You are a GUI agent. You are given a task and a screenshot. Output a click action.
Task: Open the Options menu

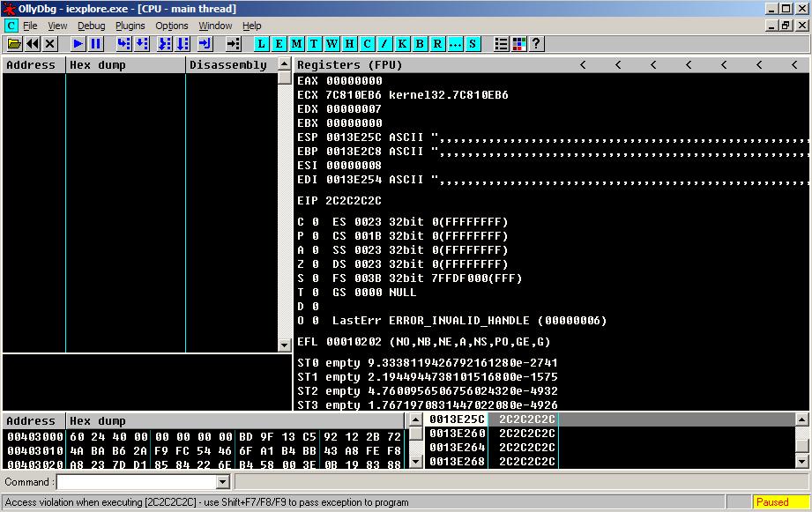click(171, 26)
